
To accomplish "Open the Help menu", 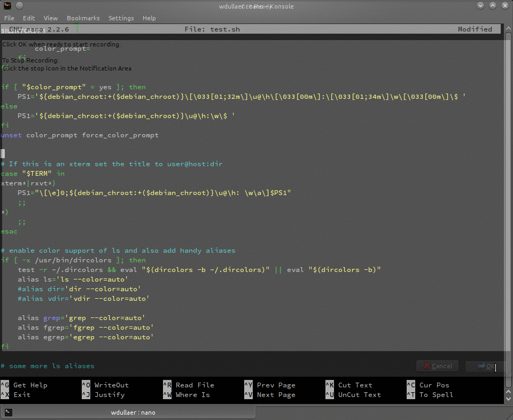I will click(149, 18).
